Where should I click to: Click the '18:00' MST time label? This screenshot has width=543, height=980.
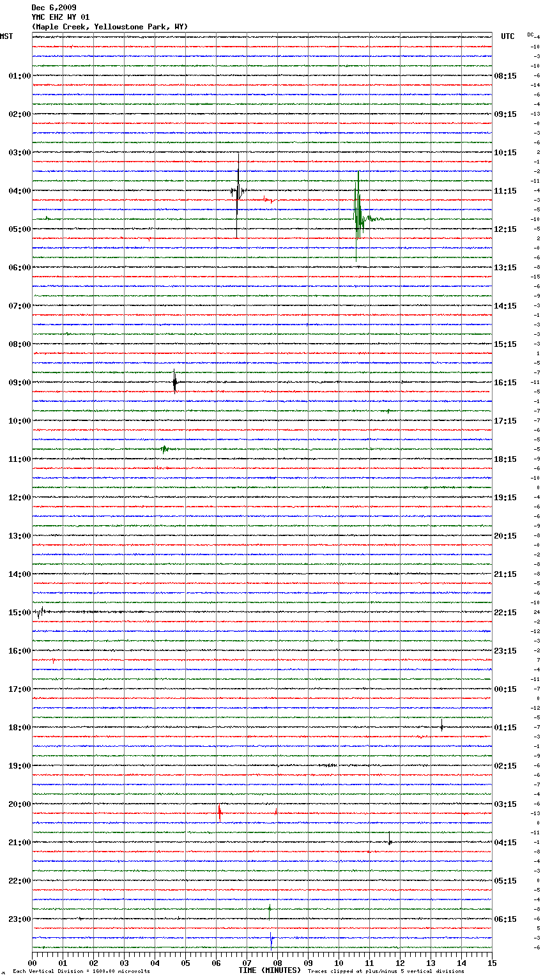tap(20, 728)
